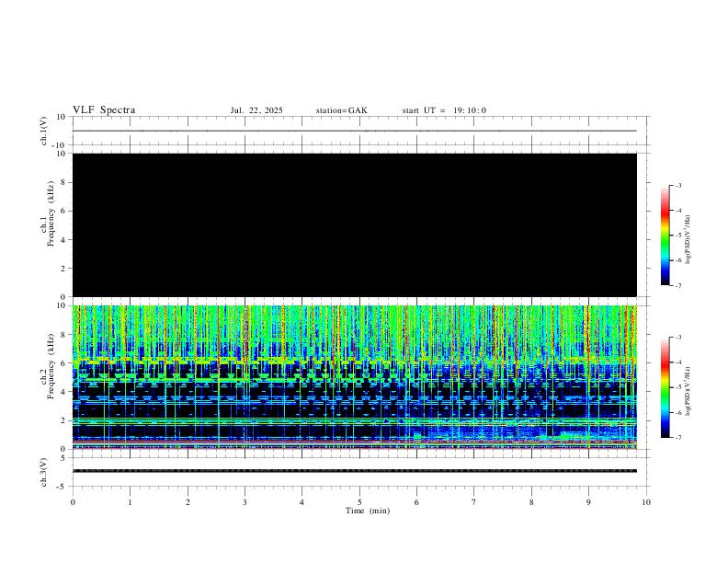This screenshot has width=728, height=563.
Task: Click the Jul. 22, 2025 date label
Action: [256, 110]
